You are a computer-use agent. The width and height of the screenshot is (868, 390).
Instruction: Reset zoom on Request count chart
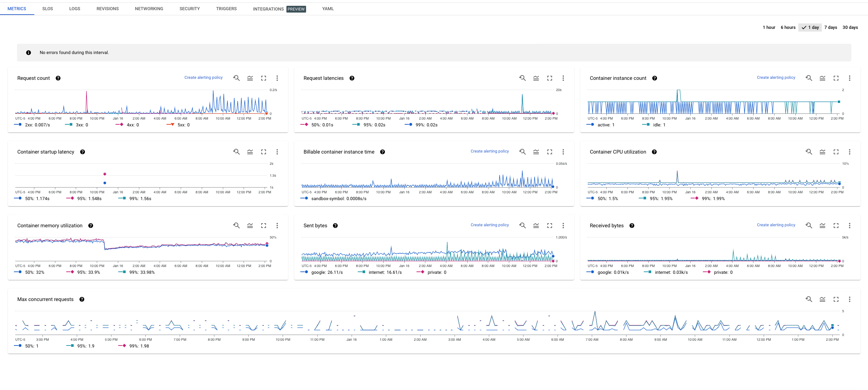pyautogui.click(x=236, y=78)
